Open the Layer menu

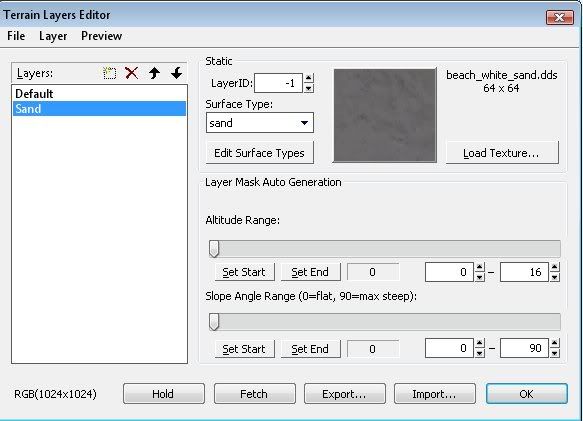53,36
